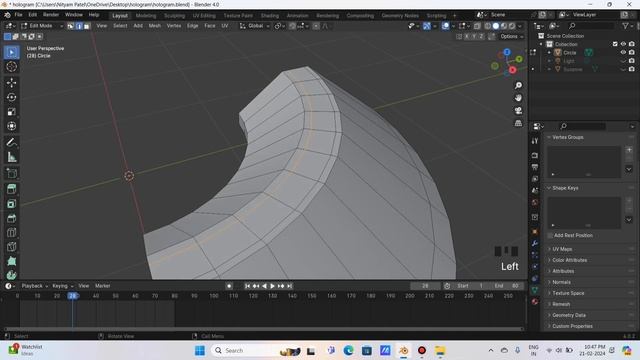
Task: Toggle X-ray display
Action: (477, 26)
